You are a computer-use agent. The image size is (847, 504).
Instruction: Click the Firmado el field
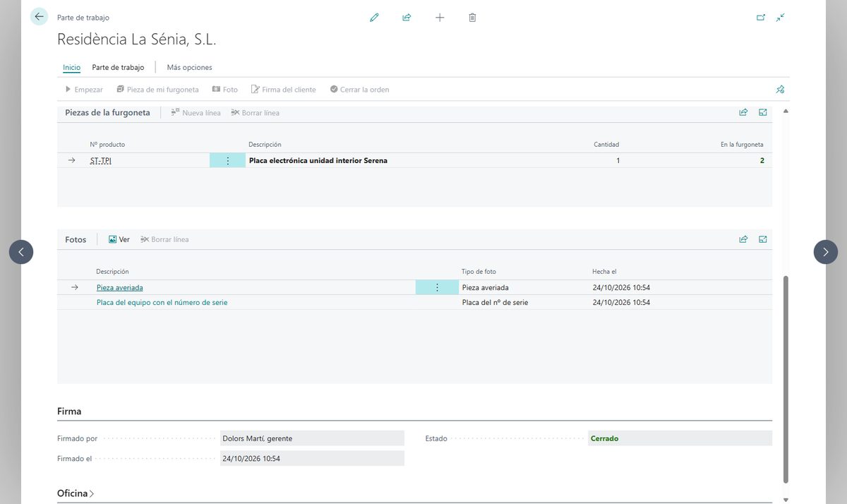pos(312,458)
